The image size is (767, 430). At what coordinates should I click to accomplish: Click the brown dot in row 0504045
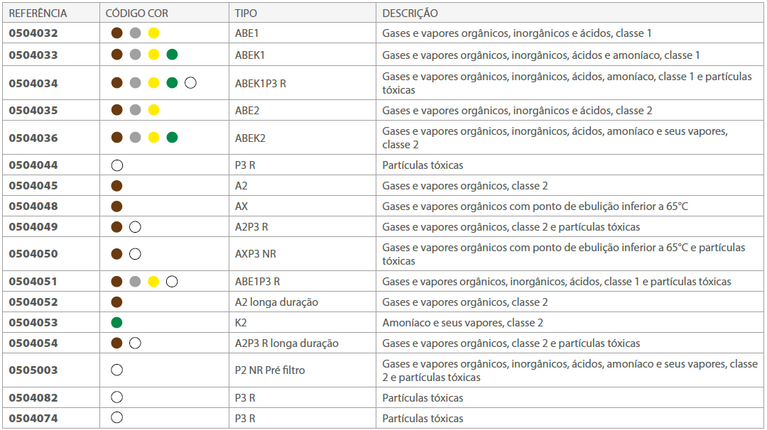click(116, 186)
